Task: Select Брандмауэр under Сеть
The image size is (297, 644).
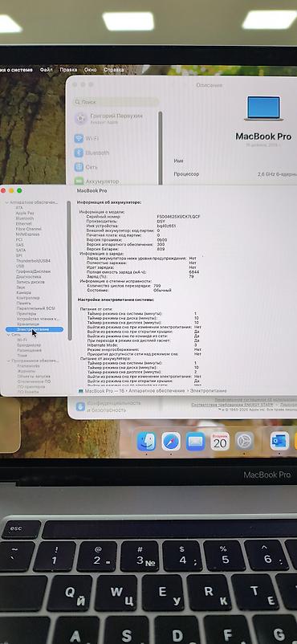Action: (29, 345)
